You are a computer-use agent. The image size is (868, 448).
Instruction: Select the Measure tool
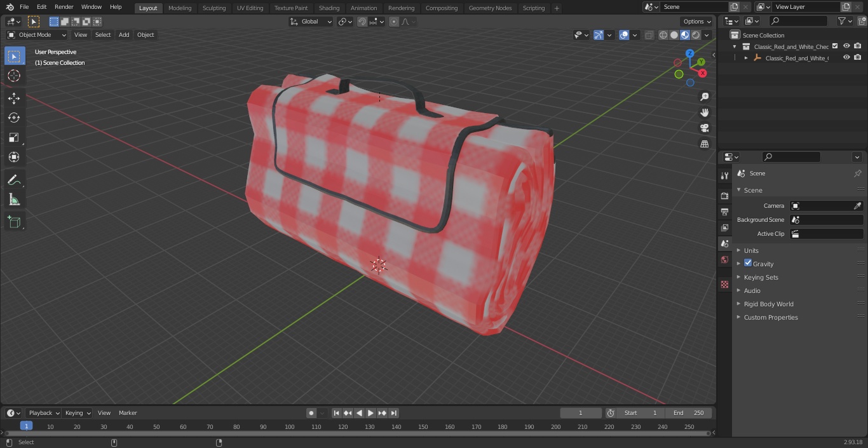pyautogui.click(x=14, y=200)
